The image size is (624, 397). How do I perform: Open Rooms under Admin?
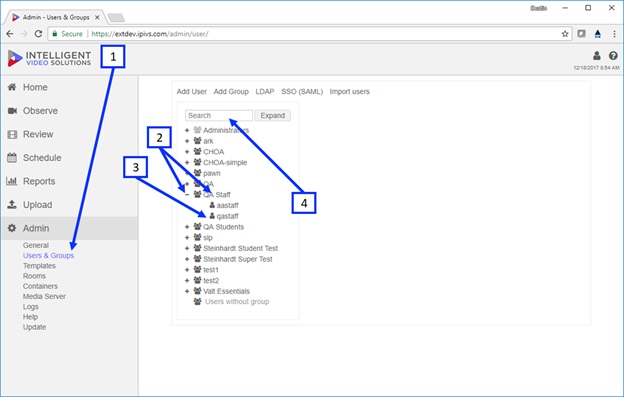pos(34,276)
